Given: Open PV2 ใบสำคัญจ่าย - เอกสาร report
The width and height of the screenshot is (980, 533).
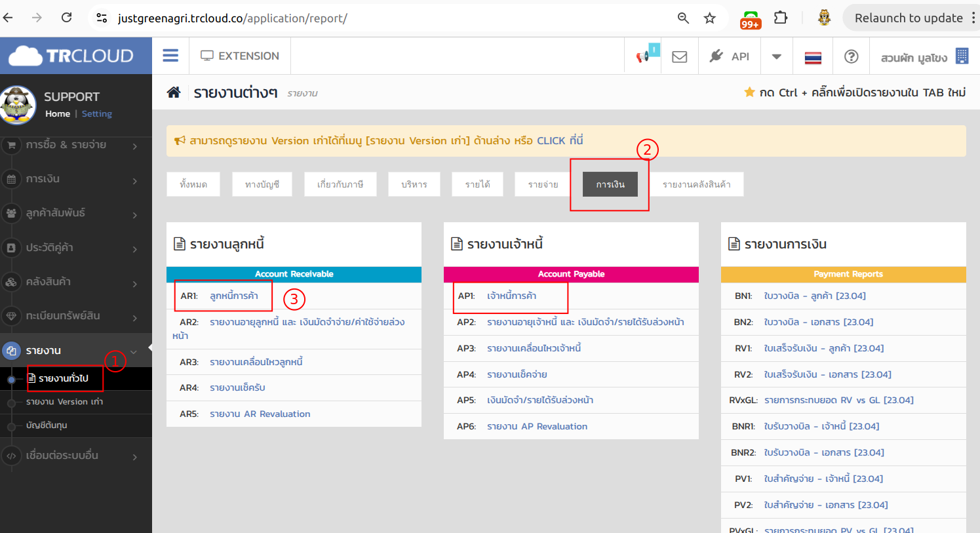Looking at the screenshot, I should (826, 505).
